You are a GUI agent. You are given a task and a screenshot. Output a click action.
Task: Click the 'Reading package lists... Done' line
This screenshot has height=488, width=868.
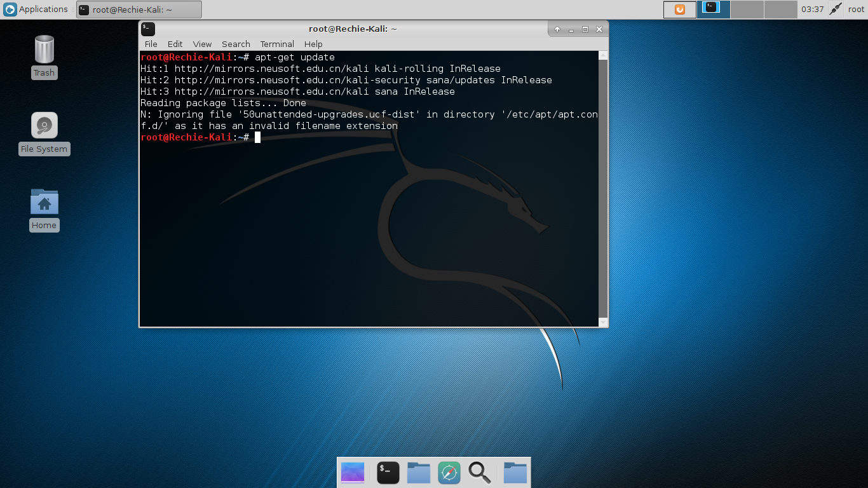click(223, 103)
